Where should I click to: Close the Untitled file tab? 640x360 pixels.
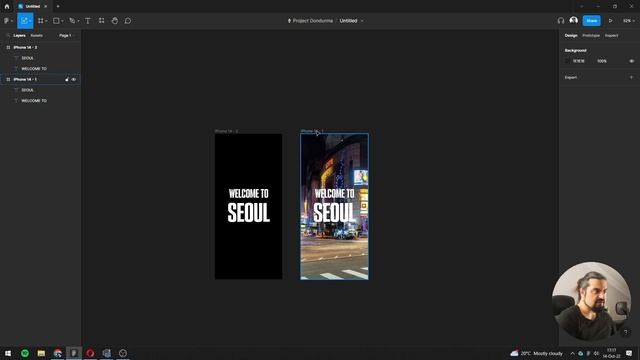45,7
